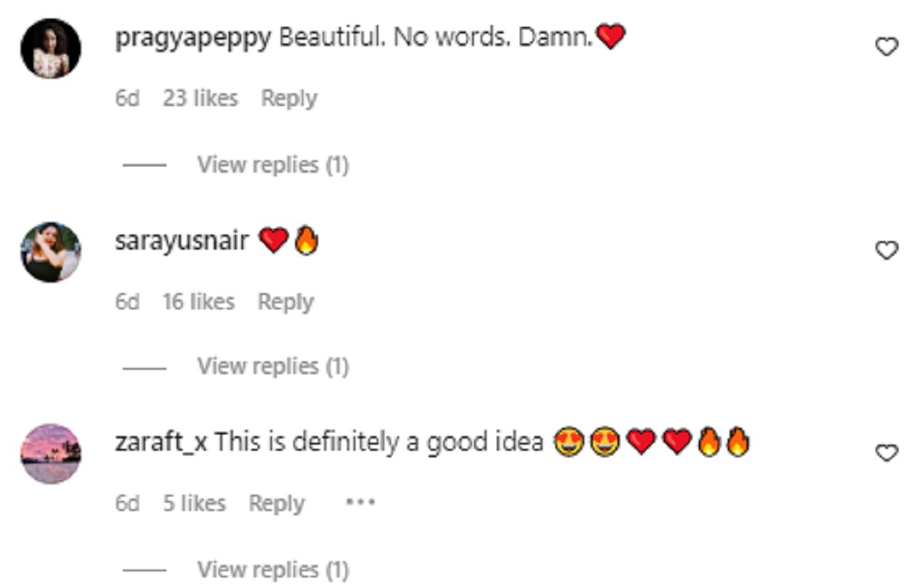View the 23 likes on pragyapeppy's comment

[x=200, y=99]
